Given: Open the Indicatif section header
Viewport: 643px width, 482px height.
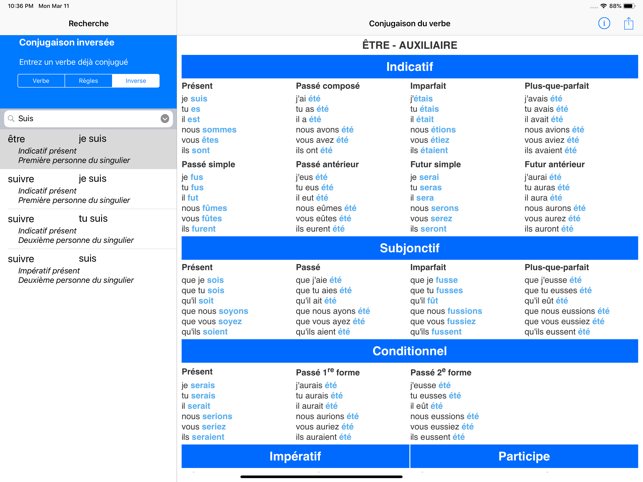Looking at the screenshot, I should pyautogui.click(x=409, y=66).
